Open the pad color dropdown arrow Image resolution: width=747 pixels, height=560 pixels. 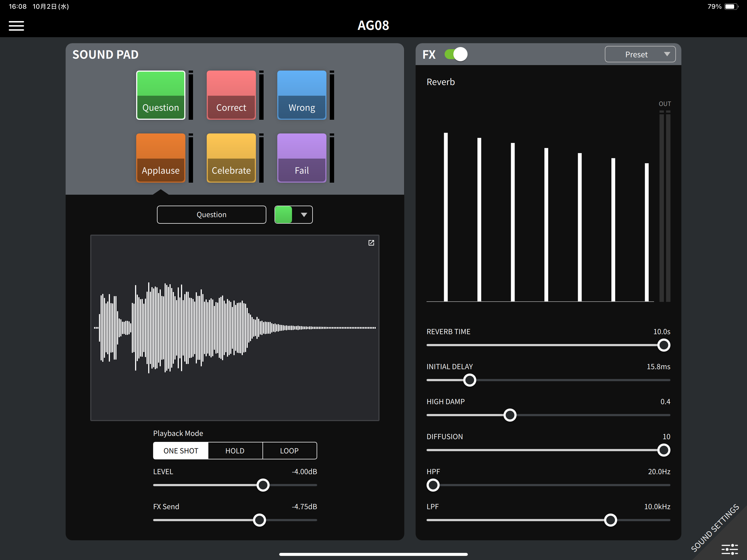pos(304,215)
